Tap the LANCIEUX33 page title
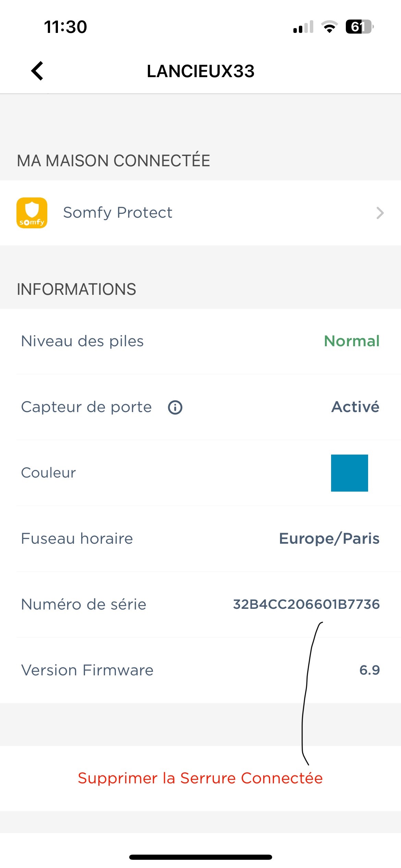This screenshot has height=868, width=401. (200, 71)
